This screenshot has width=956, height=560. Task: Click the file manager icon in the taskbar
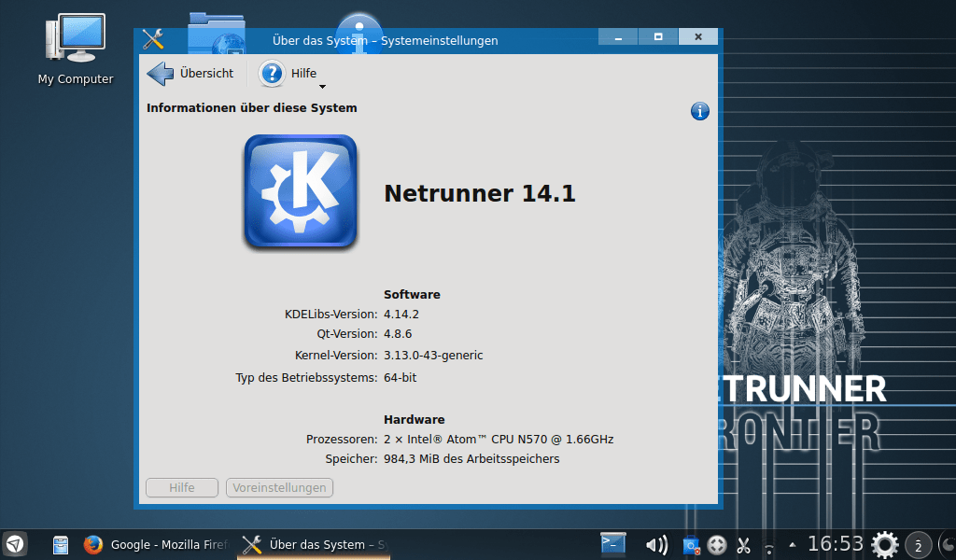[x=60, y=544]
